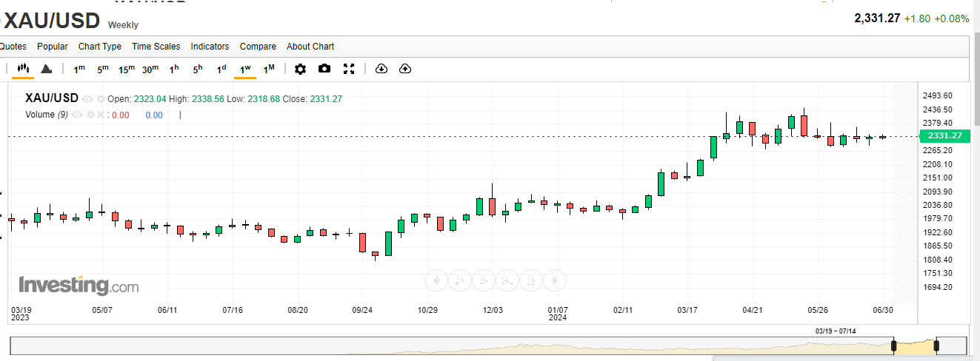Toggle Volume indicator visibility eye
Image resolution: width=980 pixels, height=361 pixels.
coord(77,115)
